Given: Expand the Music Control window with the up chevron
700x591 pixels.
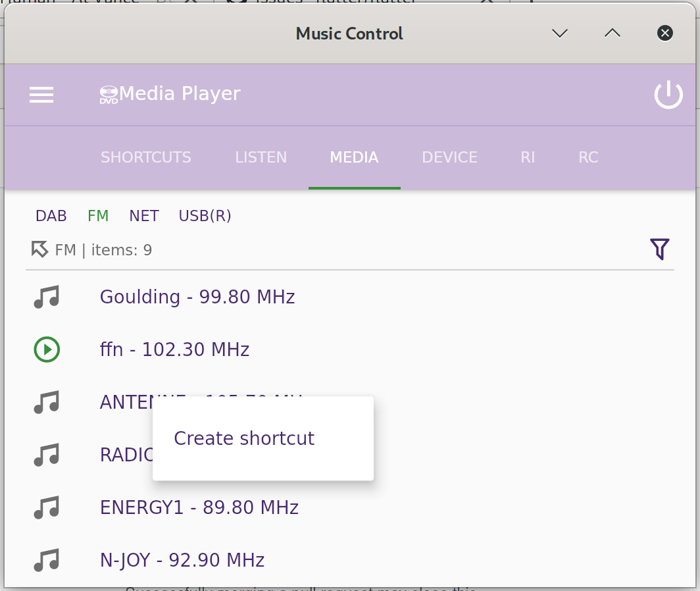Looking at the screenshot, I should [612, 33].
